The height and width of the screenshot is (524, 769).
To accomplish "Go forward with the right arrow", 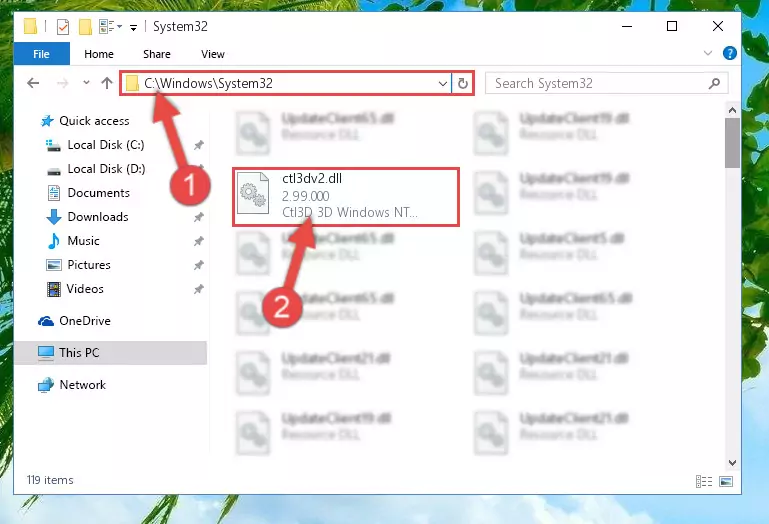I will point(62,83).
